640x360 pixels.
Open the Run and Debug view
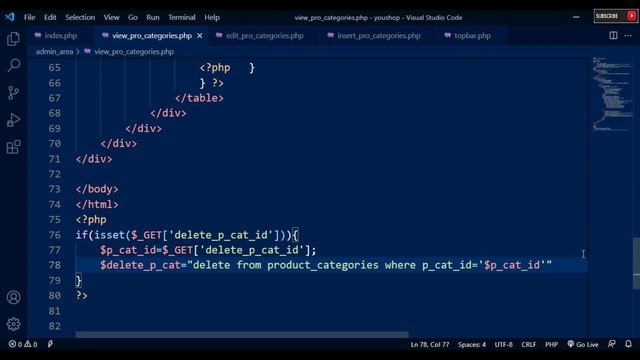click(x=13, y=120)
